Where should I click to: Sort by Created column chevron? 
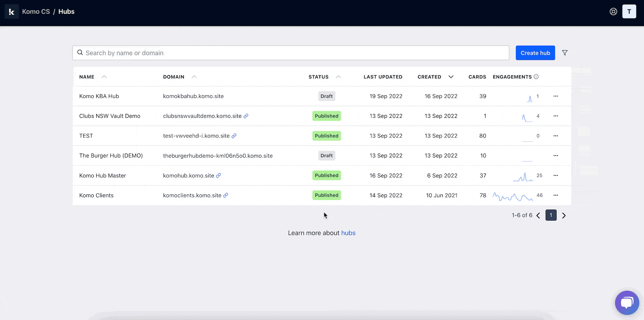click(451, 77)
